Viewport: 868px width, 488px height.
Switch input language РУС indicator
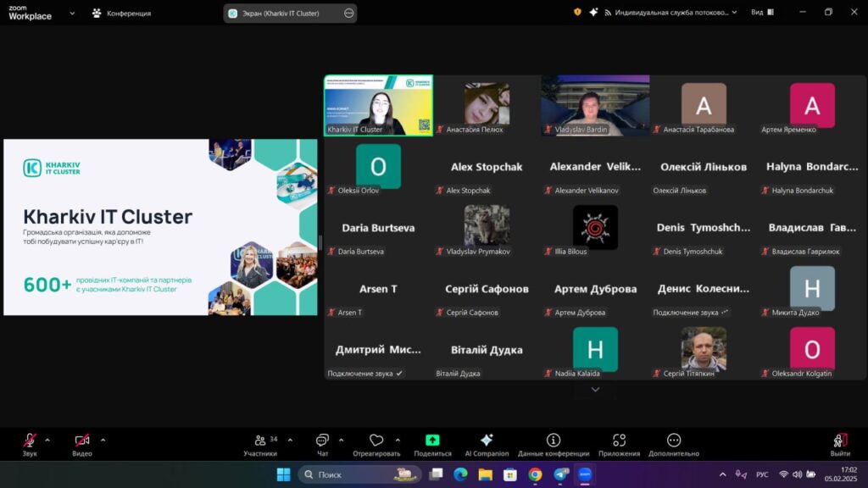(762, 474)
